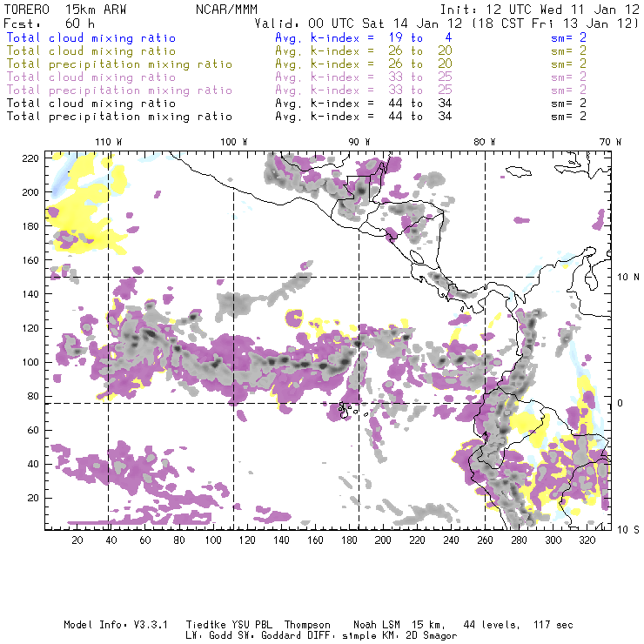Select the '10 S' latitude label
The height and width of the screenshot is (644, 644).
[x=628, y=530]
